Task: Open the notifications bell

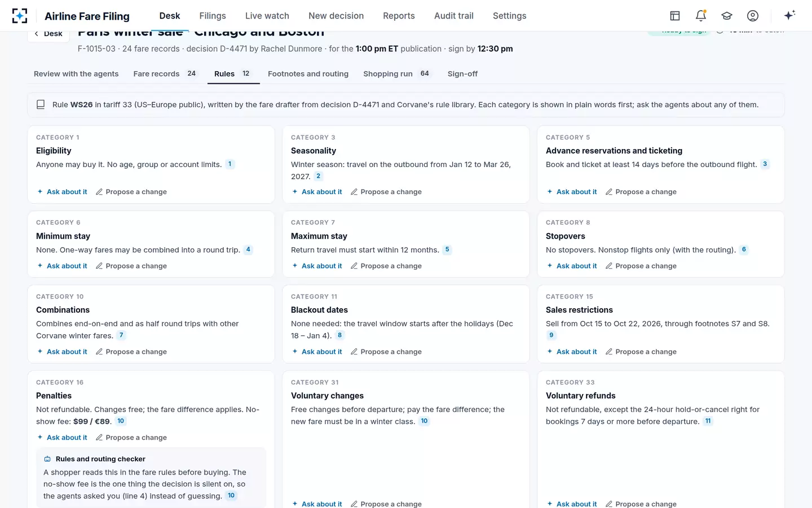Action: (701, 16)
